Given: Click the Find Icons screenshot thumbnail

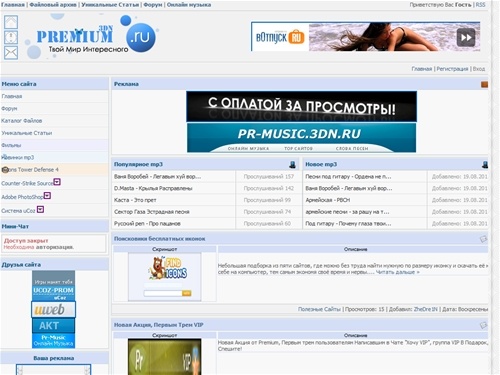Looking at the screenshot, I should pos(165,277).
